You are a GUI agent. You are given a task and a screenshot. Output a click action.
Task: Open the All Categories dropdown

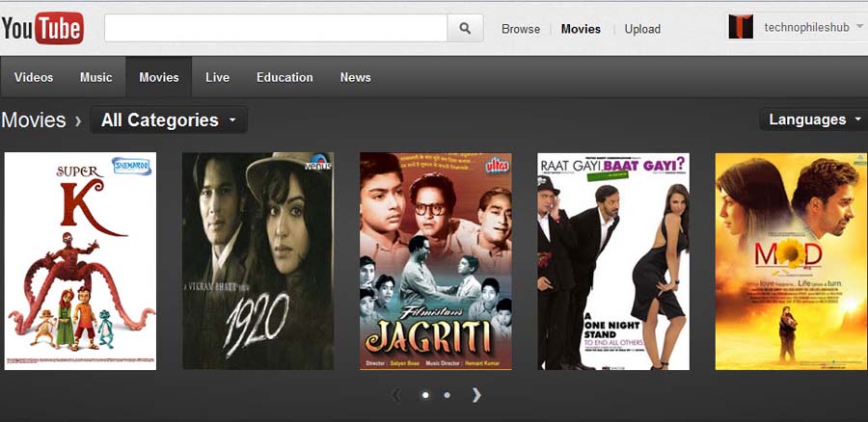(168, 120)
